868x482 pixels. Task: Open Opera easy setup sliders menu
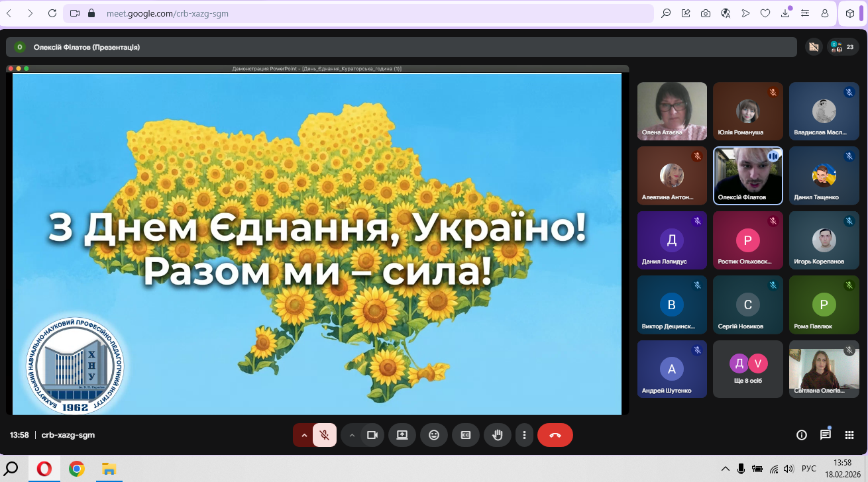point(805,13)
